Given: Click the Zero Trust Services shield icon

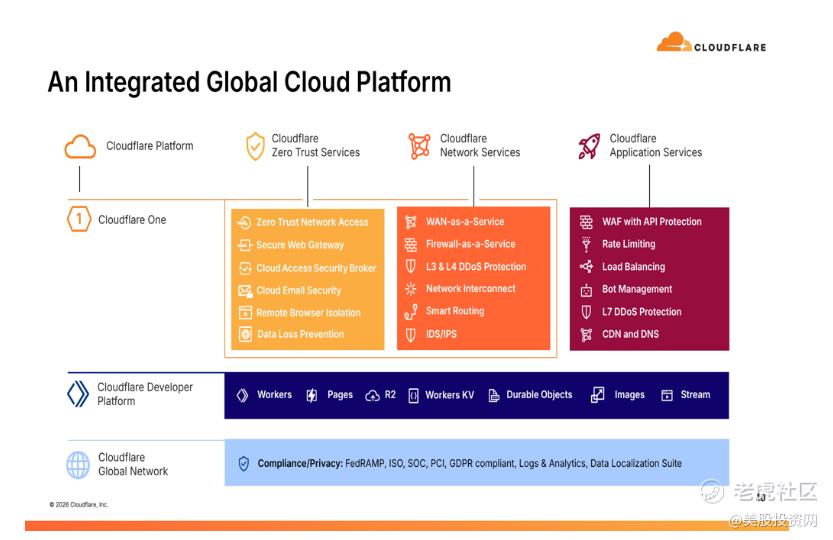Looking at the screenshot, I should click(x=255, y=146).
